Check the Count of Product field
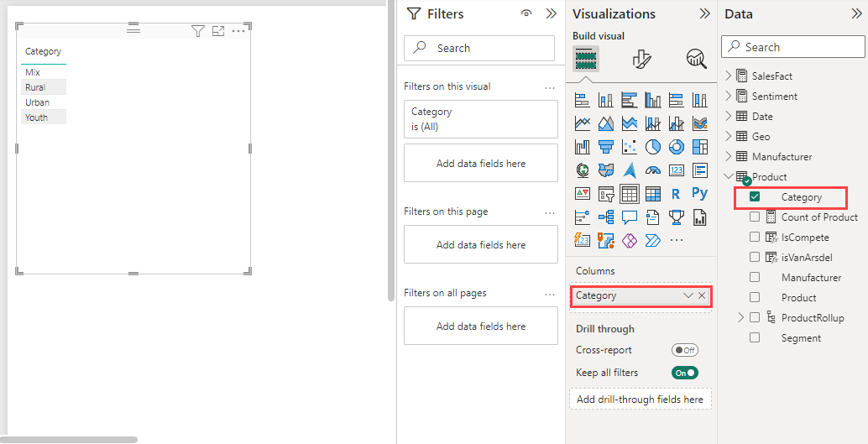 (x=755, y=217)
